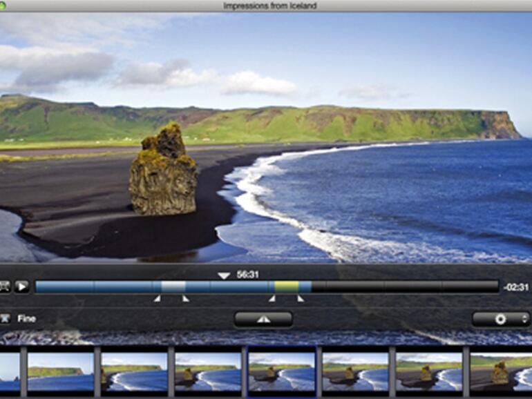Select start marker below the white segment
Image resolution: width=532 pixels, height=399 pixels.
tap(157, 299)
